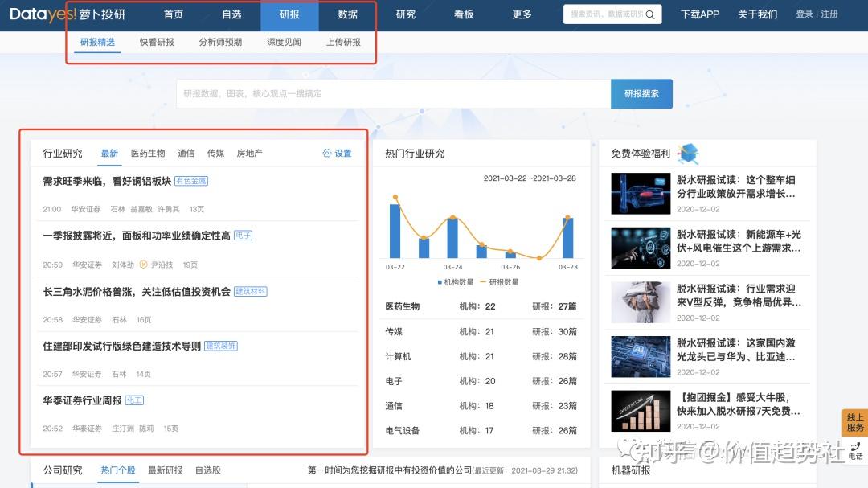This screenshot has width=868, height=488.
Task: Click 登录 link
Action: tap(804, 14)
